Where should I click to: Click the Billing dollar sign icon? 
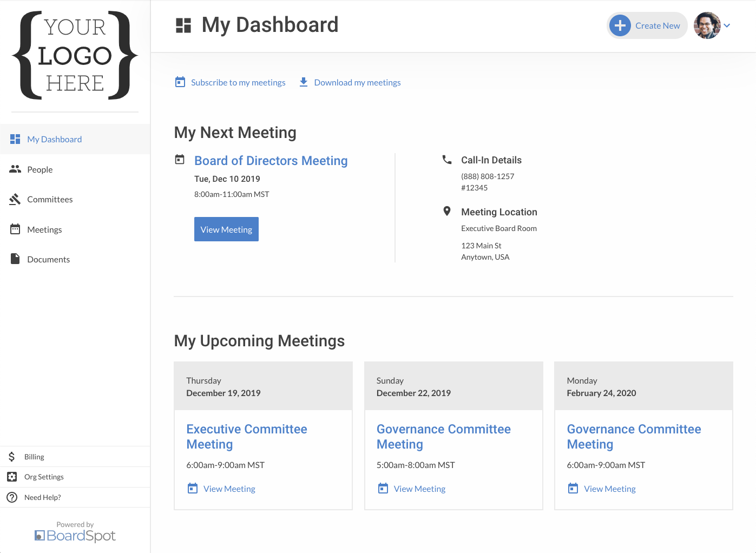(11, 456)
